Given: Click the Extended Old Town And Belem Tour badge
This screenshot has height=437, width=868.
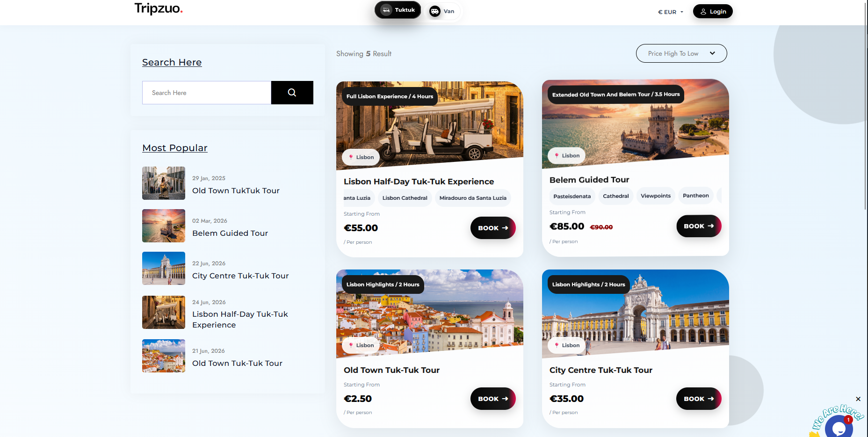Looking at the screenshot, I should pos(616,95).
